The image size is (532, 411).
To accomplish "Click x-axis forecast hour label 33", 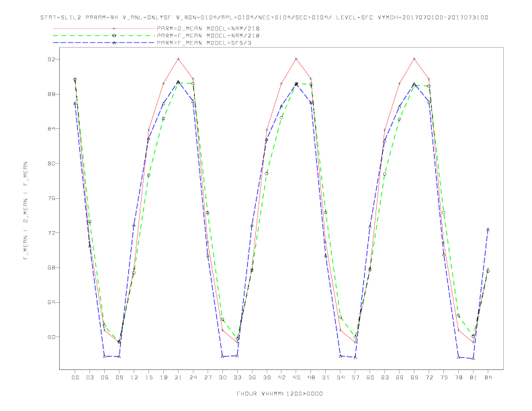I will [x=237, y=377].
